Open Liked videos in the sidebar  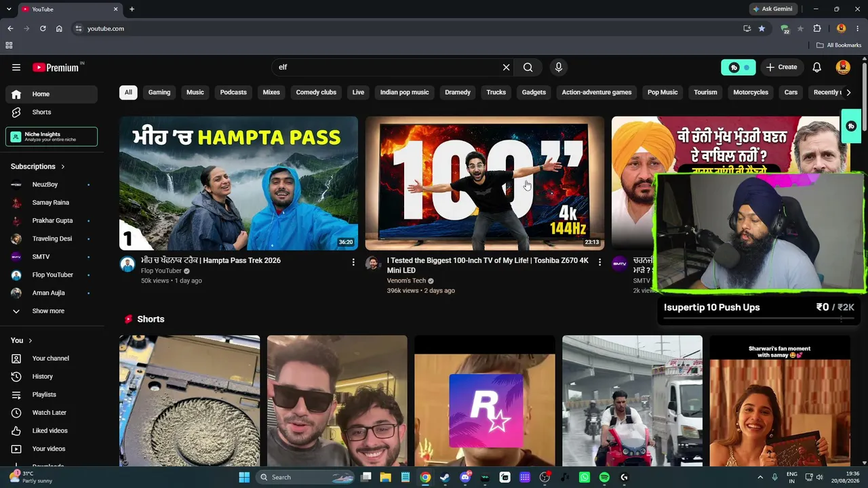pyautogui.click(x=52, y=431)
